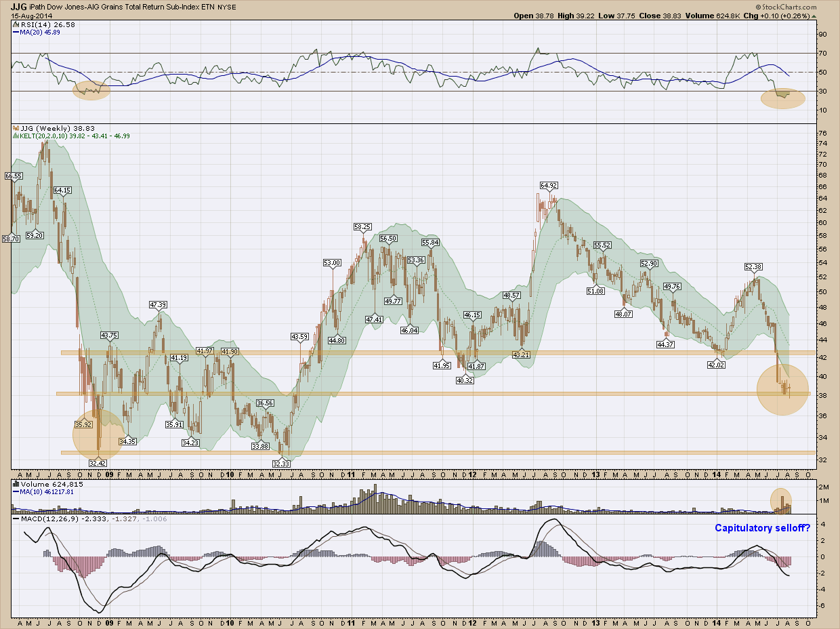Click the 51.08 price label
Viewport: 840px width, 629px height.
595,291
